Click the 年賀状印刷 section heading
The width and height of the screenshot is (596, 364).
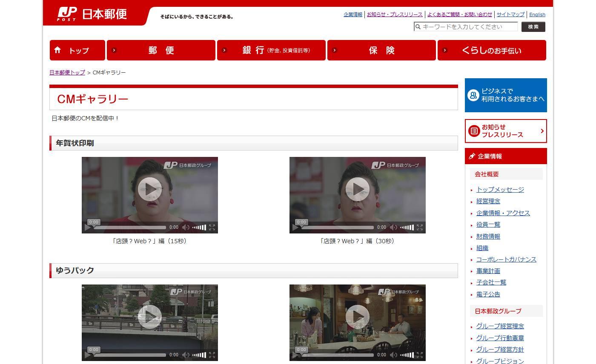click(x=75, y=143)
